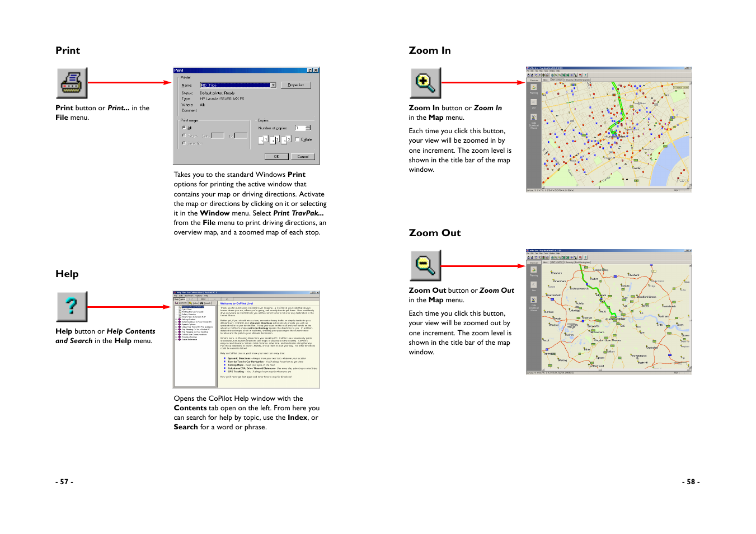Click the large Zoom Out magnifier icon
Screen dimensions: 756x534
point(425,265)
